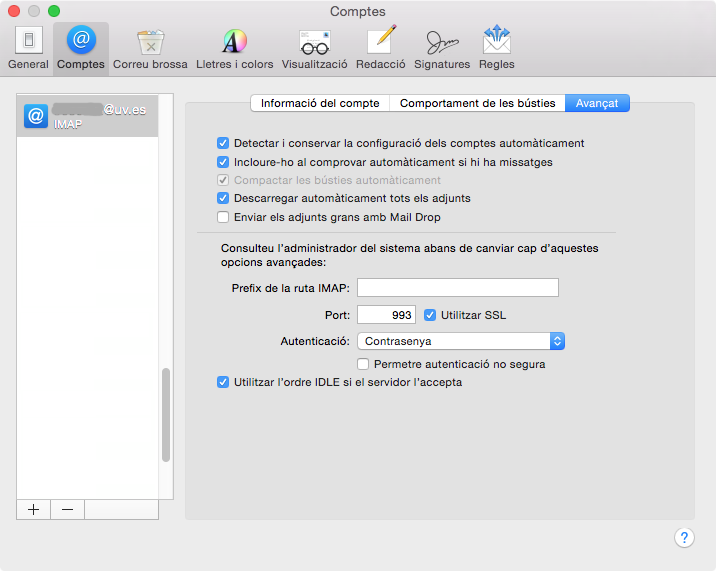Add a new account with plus button
The image size is (716, 571).
(x=33, y=509)
